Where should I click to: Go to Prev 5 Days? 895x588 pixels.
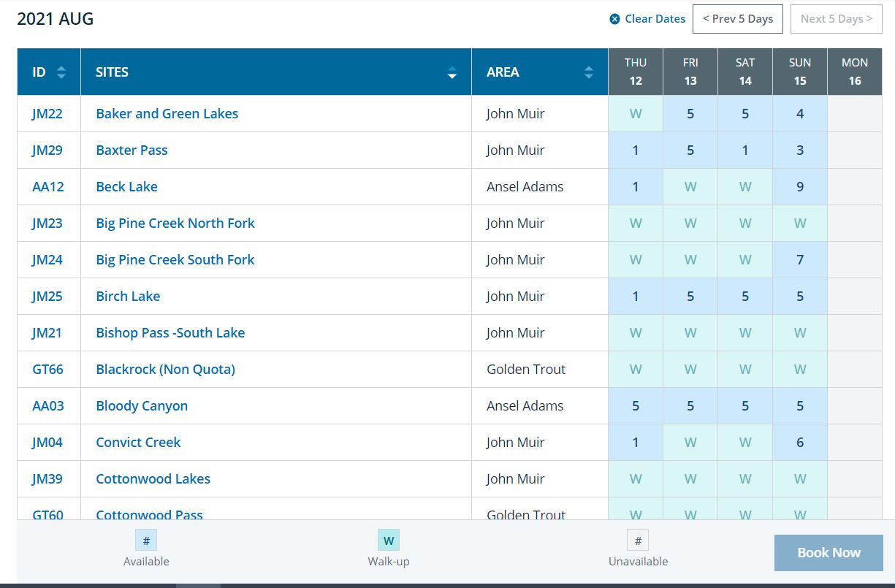(738, 19)
